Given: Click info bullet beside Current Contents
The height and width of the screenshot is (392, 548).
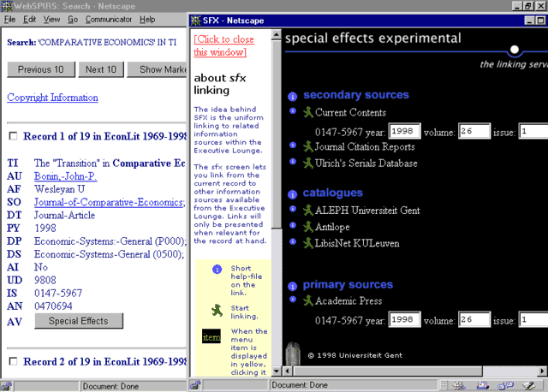Looking at the screenshot, I should coord(293,110).
